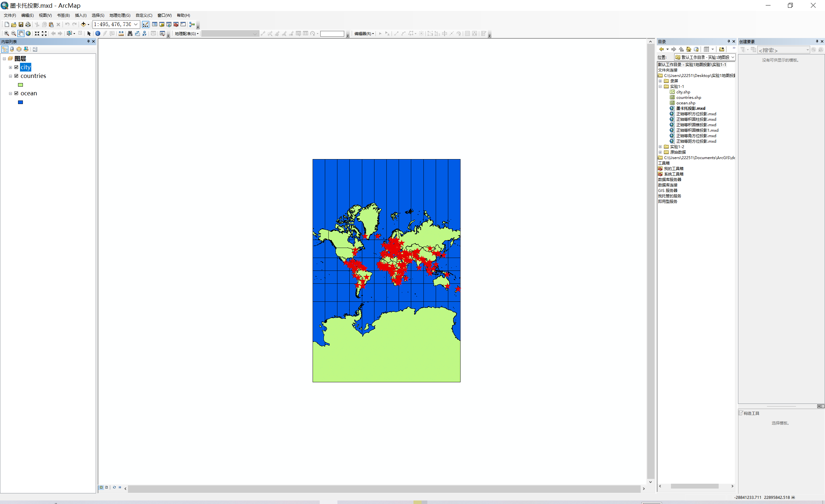Click Go To XY tool
This screenshot has width=825, height=504.
click(144, 33)
